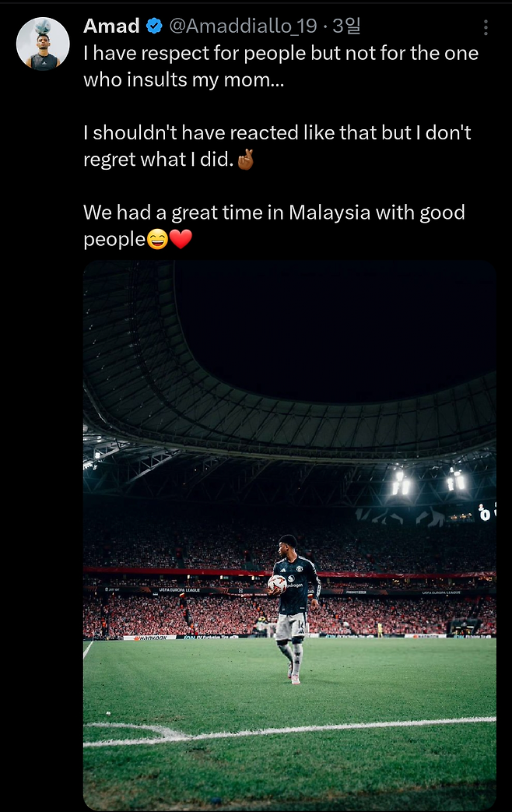Click the grinning face emoji
The image size is (512, 812).
157,239
